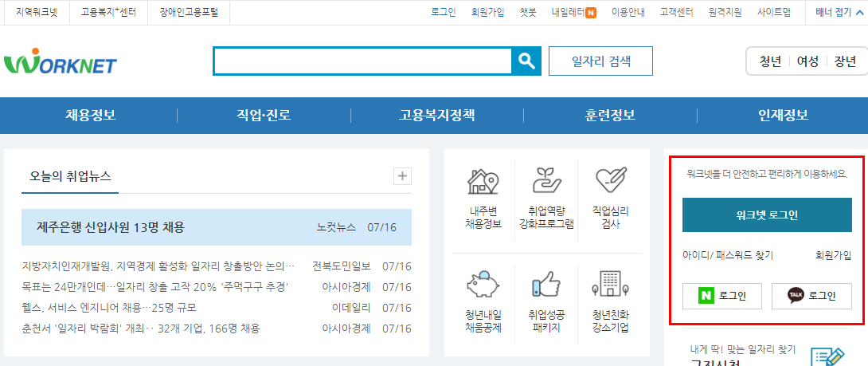Image resolution: width=868 pixels, height=366 pixels.
Task: Open 청년친화 강소기업 building icon
Action: pos(611,285)
